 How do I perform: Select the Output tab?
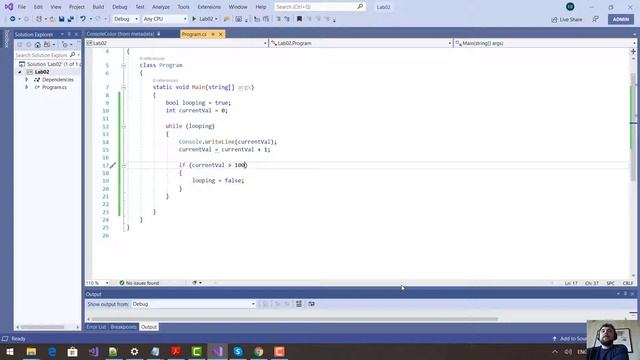coord(149,327)
